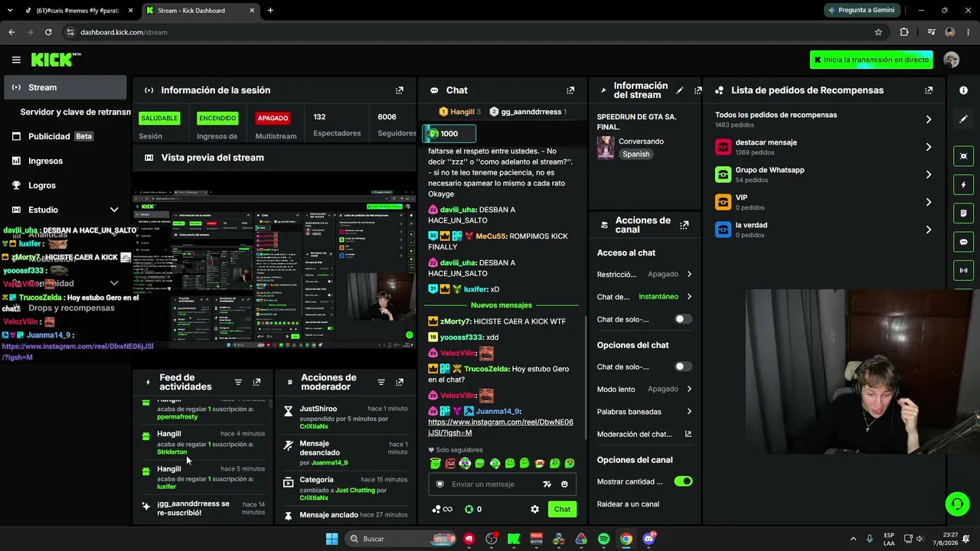Pop out the Chat panel
This screenshot has width=980, height=551.
tap(570, 90)
